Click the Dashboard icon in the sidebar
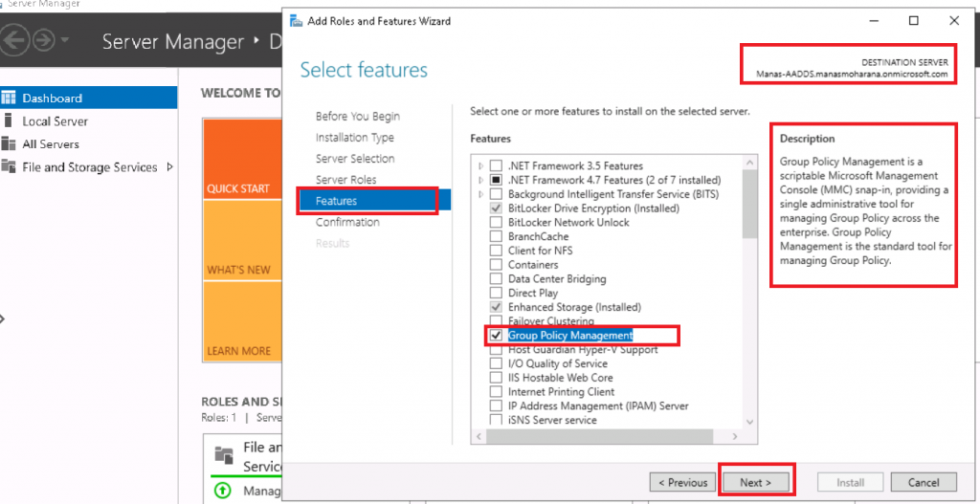The height and width of the screenshot is (504, 980). (x=10, y=98)
